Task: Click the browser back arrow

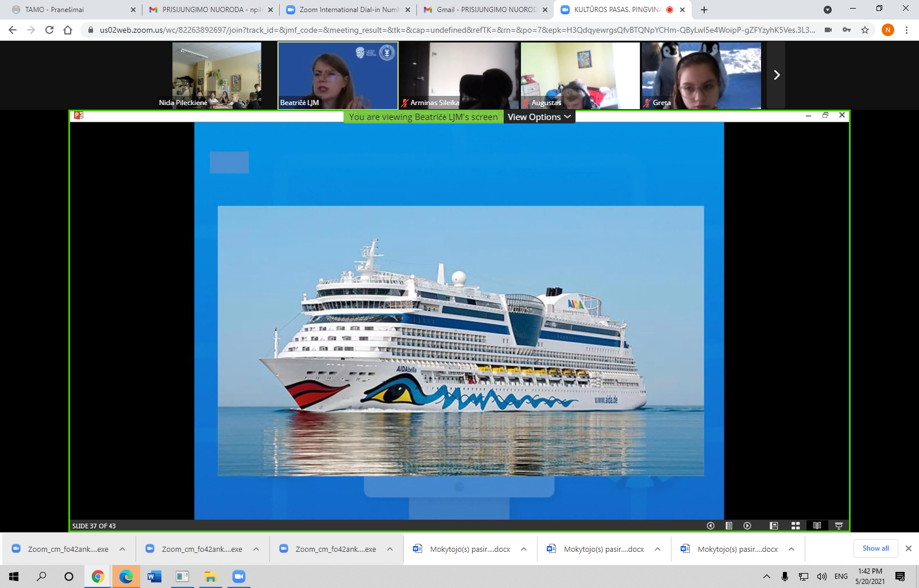Action: coord(13,30)
